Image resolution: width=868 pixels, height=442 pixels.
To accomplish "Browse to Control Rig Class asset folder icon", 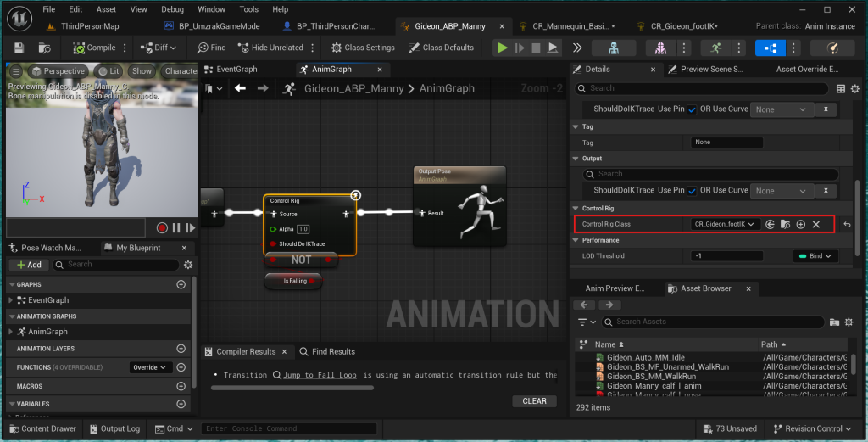I will click(x=785, y=224).
